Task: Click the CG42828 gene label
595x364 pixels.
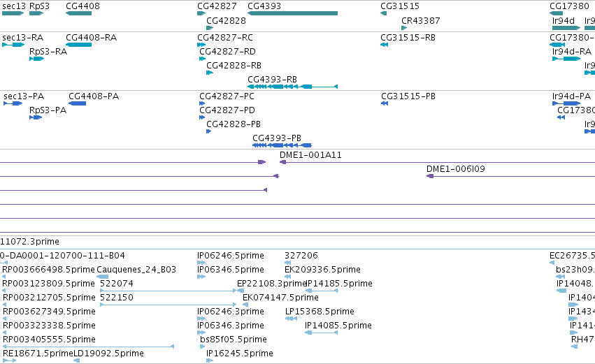Action: tap(226, 20)
